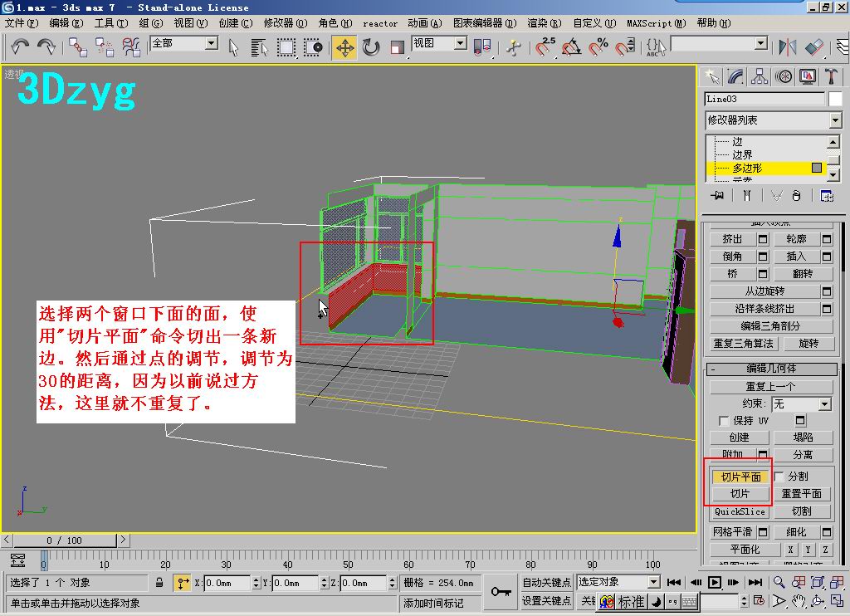Check the 保持 UV option

click(x=723, y=421)
